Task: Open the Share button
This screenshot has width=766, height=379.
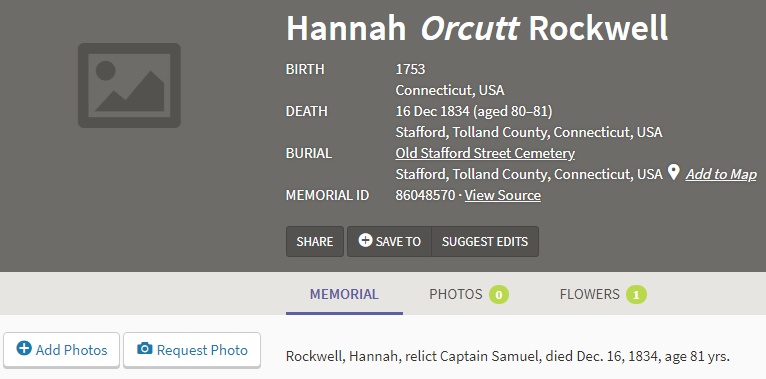Action: 315,241
